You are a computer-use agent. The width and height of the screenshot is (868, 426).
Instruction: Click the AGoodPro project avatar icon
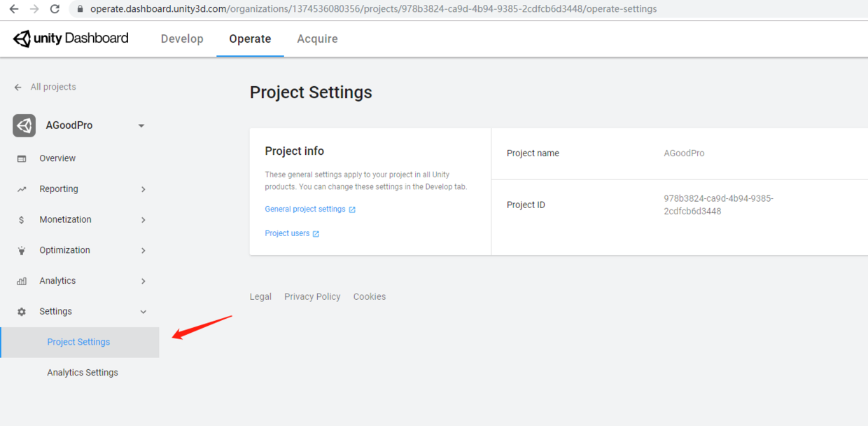pyautogui.click(x=24, y=125)
